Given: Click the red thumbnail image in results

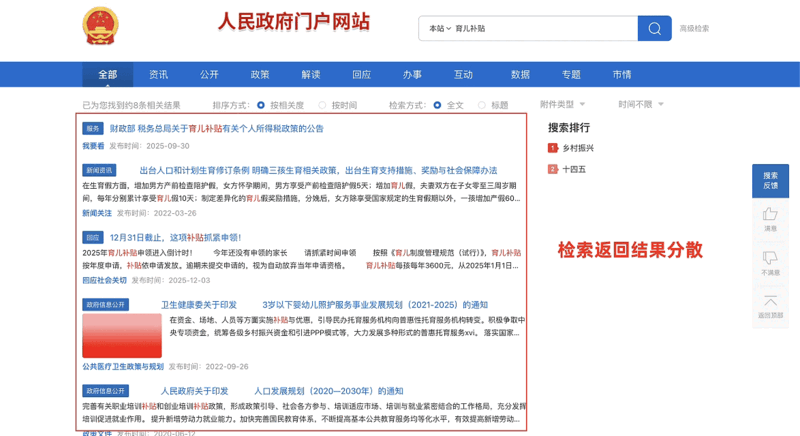Looking at the screenshot, I should [x=122, y=336].
